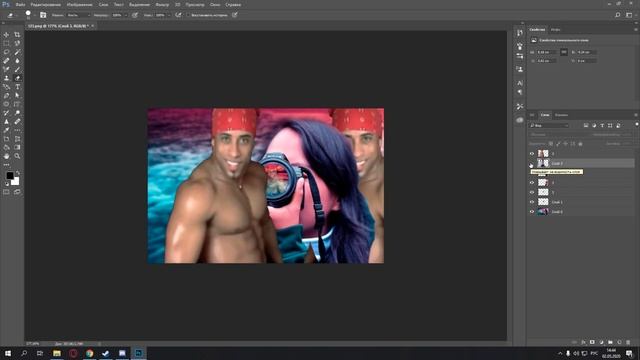Switch to the Инфо tab
This screenshot has height=360, width=640.
(556, 29)
